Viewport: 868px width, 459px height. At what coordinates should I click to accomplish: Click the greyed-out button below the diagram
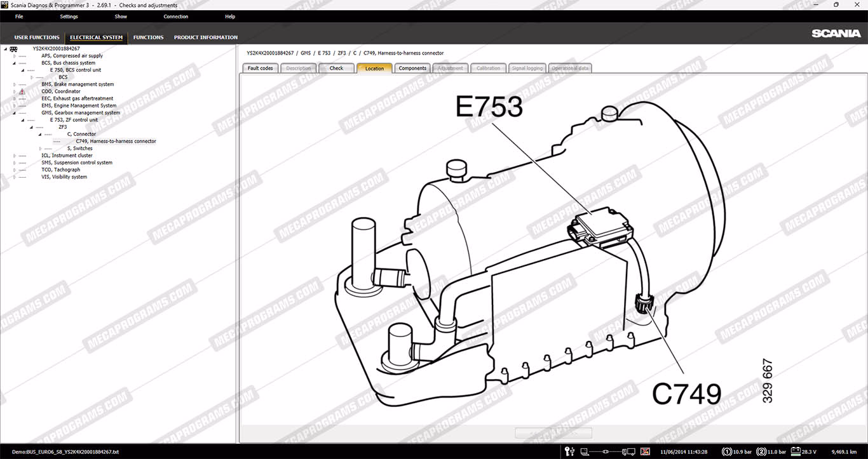pyautogui.click(x=553, y=433)
